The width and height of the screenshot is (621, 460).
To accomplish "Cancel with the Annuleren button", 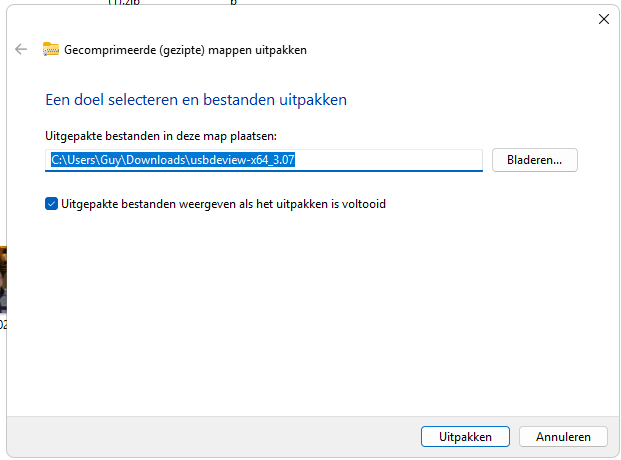I will (x=563, y=436).
